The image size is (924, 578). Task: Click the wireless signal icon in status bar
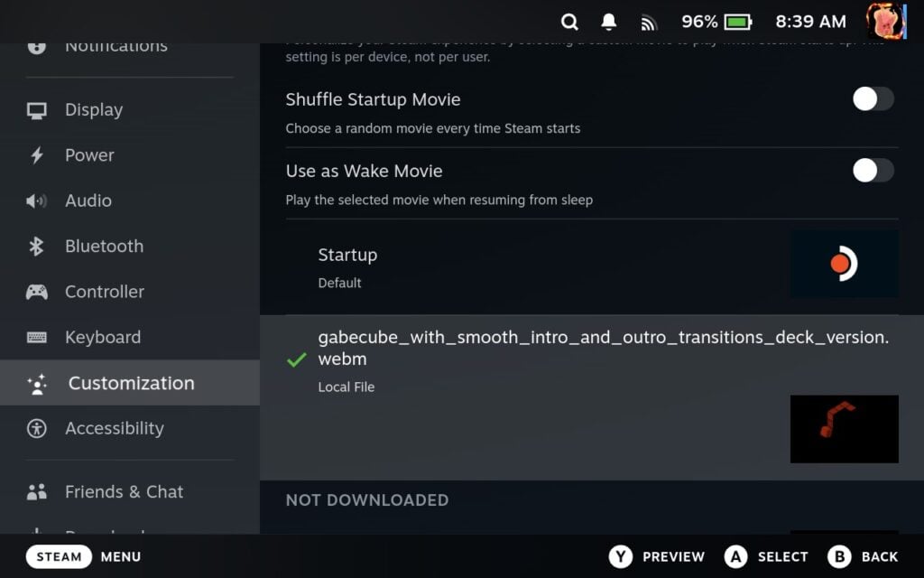[x=649, y=20]
